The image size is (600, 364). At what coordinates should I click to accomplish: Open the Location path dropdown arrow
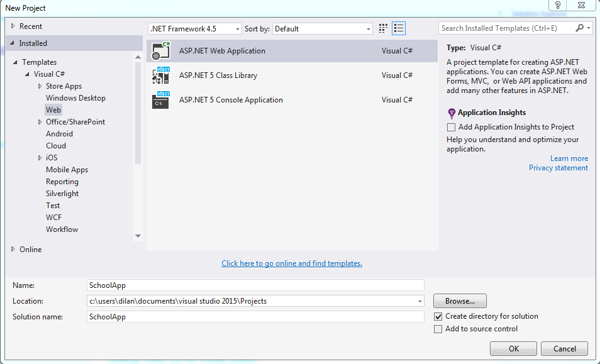(x=419, y=301)
